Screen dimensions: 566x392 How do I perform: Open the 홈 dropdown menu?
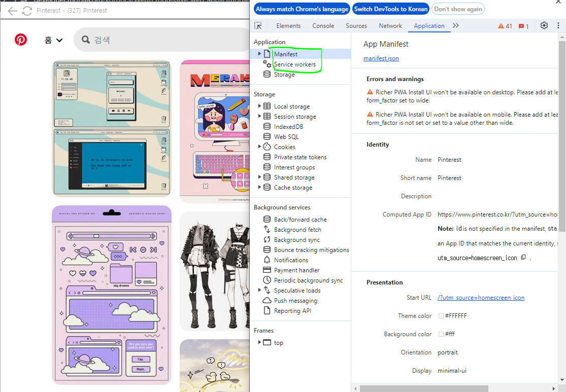(53, 40)
